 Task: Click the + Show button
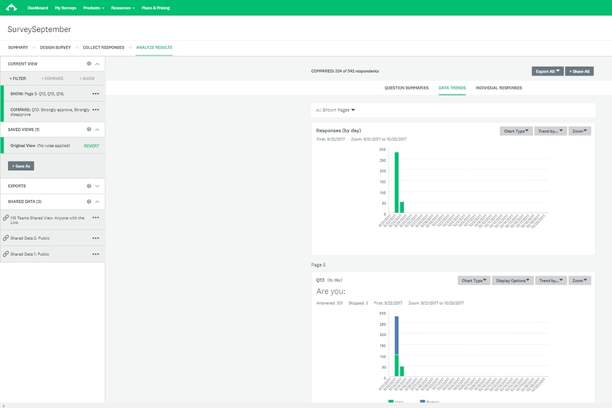87,78
